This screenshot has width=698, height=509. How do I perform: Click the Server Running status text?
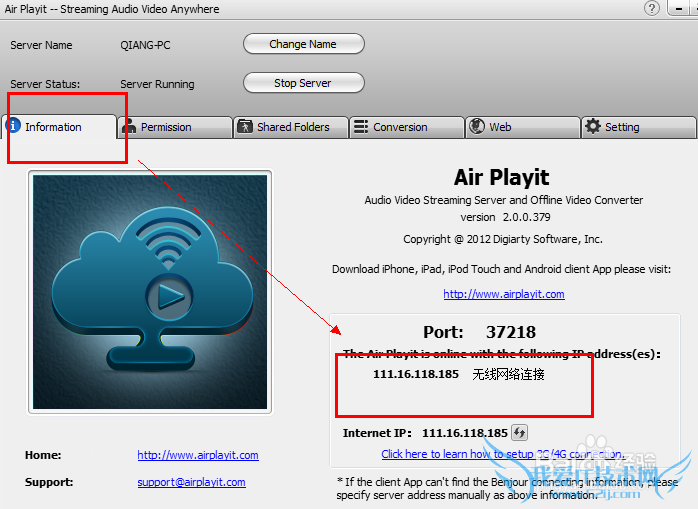157,84
